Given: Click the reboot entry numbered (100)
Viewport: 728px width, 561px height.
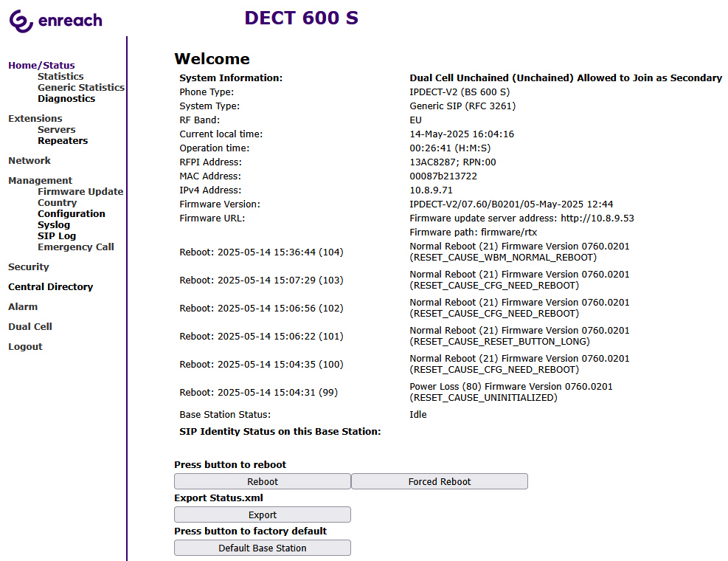Looking at the screenshot, I should (261, 365).
